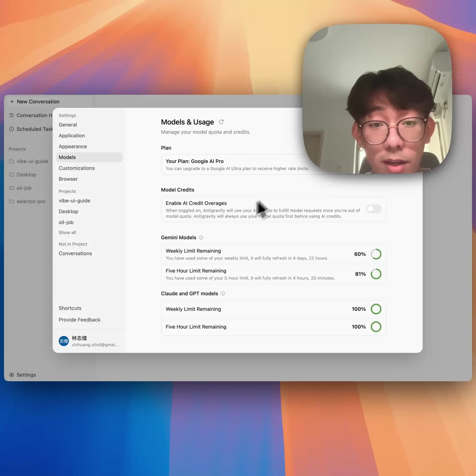Expand projects list with Show all
Screen dimensions: 476x476
coord(67,233)
